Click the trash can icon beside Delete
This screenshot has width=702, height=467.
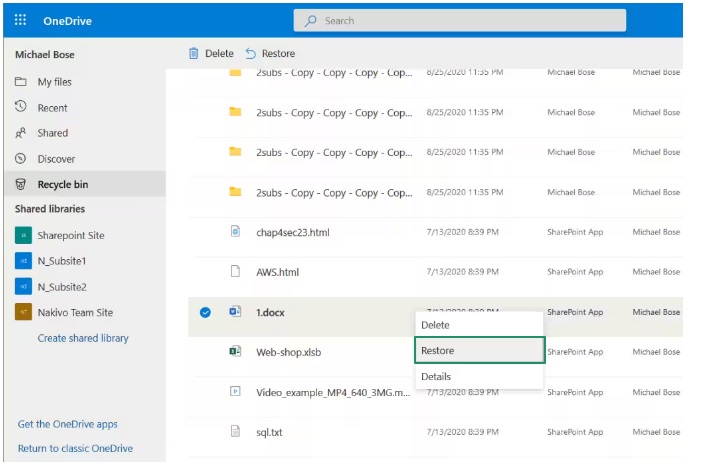193,53
